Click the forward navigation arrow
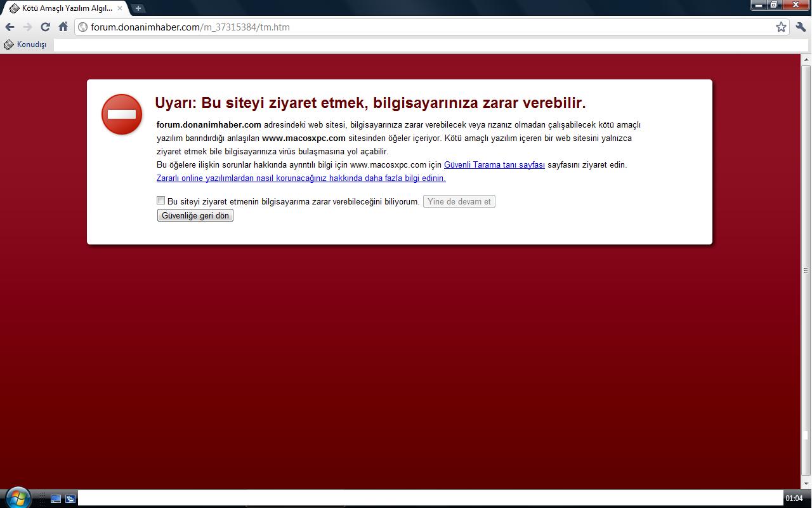Screen dimensions: 812x508 click(27, 27)
